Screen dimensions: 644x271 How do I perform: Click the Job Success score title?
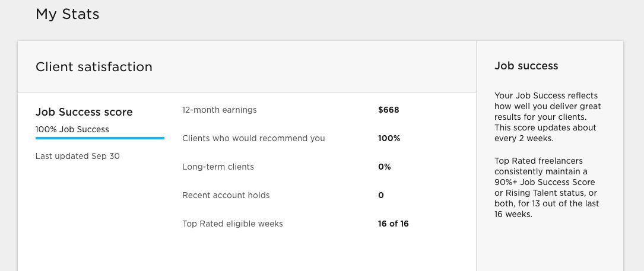pos(84,112)
